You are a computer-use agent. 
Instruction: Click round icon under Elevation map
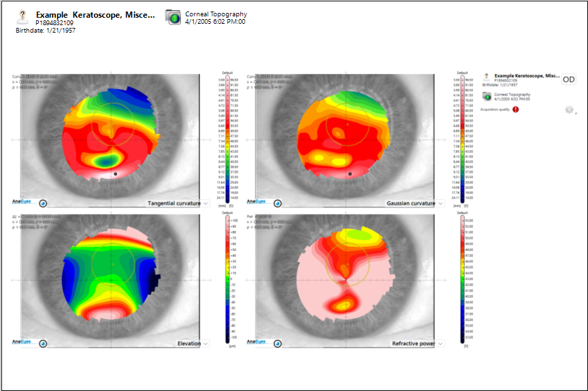(x=43, y=343)
